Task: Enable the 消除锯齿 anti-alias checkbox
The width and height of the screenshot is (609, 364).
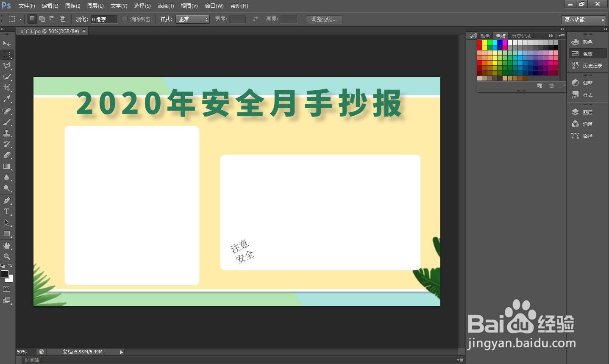Action: 124,19
